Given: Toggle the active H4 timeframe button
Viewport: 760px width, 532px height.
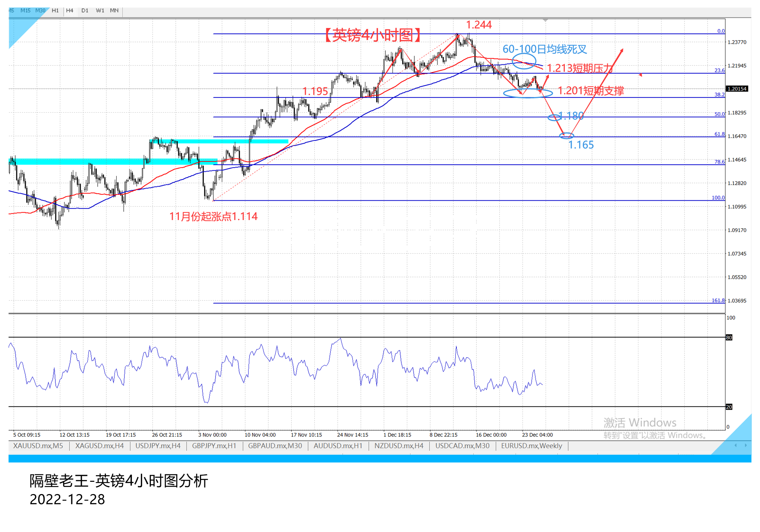Looking at the screenshot, I should tap(70, 10).
